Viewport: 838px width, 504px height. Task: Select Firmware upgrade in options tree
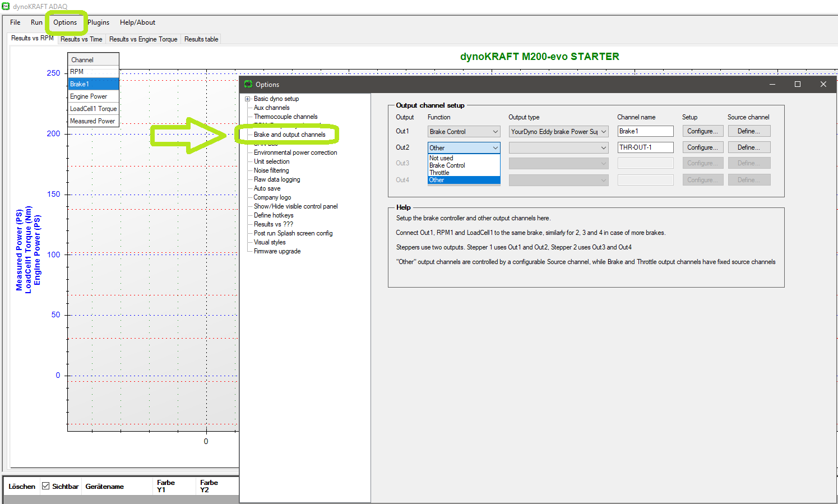(x=277, y=251)
